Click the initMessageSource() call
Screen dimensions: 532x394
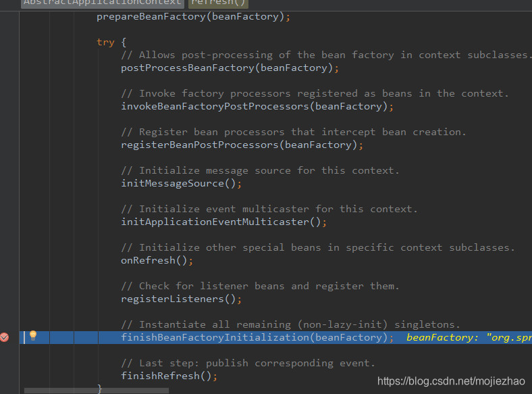coord(181,183)
